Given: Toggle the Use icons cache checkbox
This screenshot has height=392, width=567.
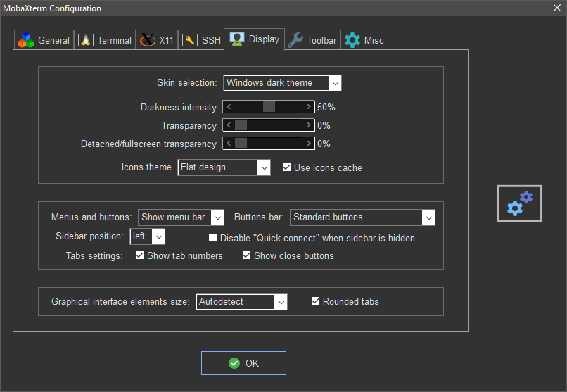Looking at the screenshot, I should pyautogui.click(x=286, y=167).
